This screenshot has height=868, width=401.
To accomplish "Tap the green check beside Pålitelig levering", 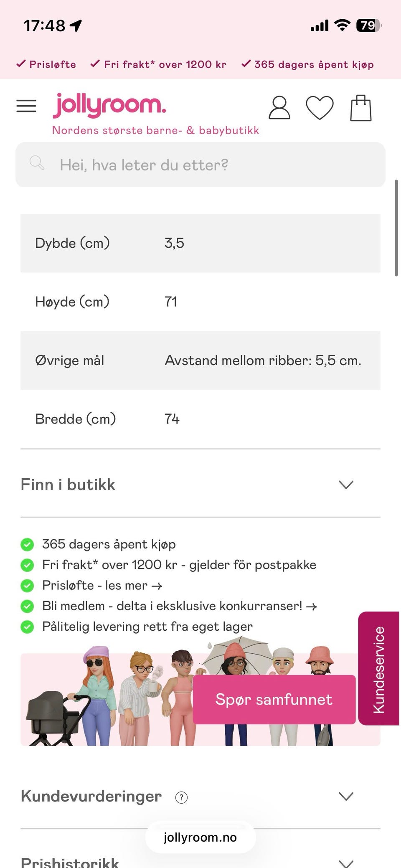I will coord(27,627).
